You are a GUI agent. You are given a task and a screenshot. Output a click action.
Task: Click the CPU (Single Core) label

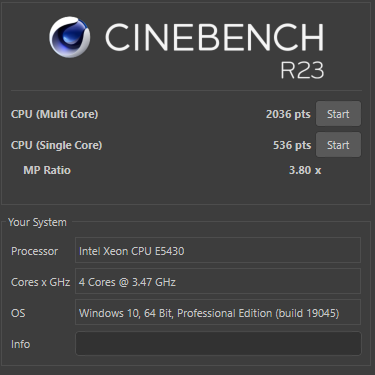tap(57, 145)
